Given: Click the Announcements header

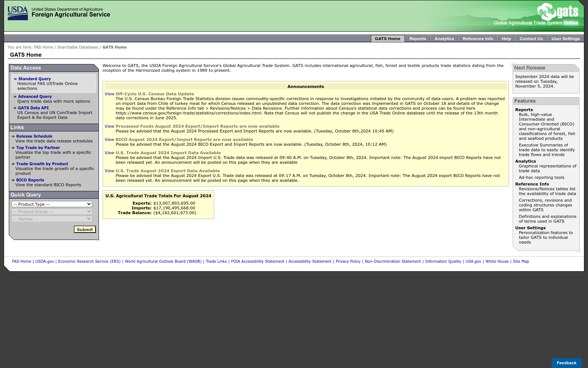Looking at the screenshot, I should [306, 87].
